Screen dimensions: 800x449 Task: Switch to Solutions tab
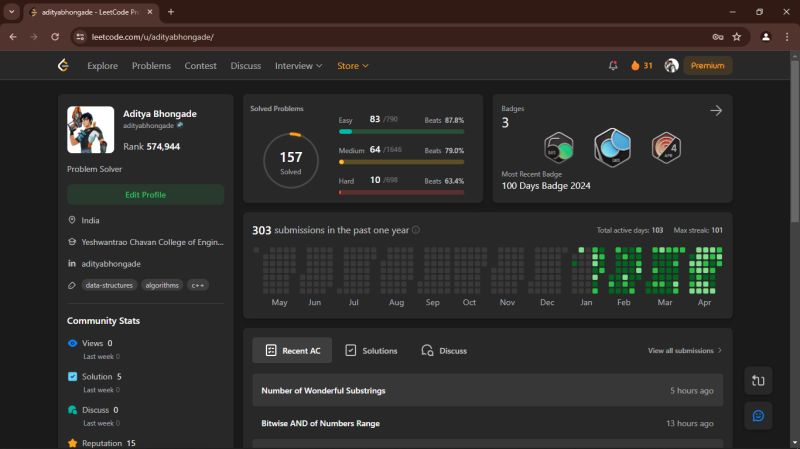coord(371,351)
